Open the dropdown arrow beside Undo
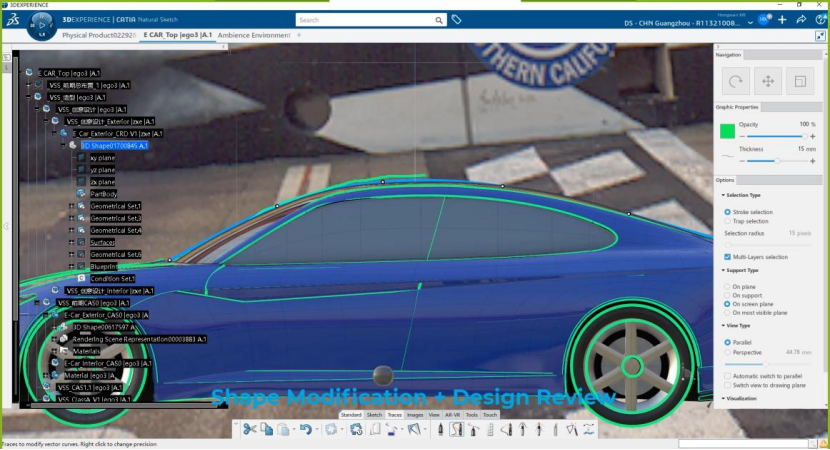830x450 pixels. click(317, 429)
